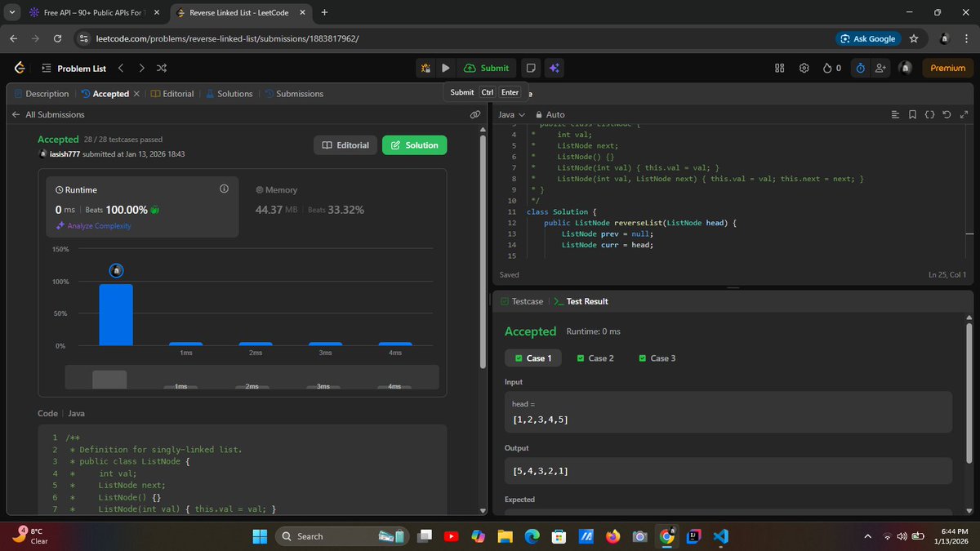980x551 pixels.
Task: View the streak flame counter
Action: 832,68
